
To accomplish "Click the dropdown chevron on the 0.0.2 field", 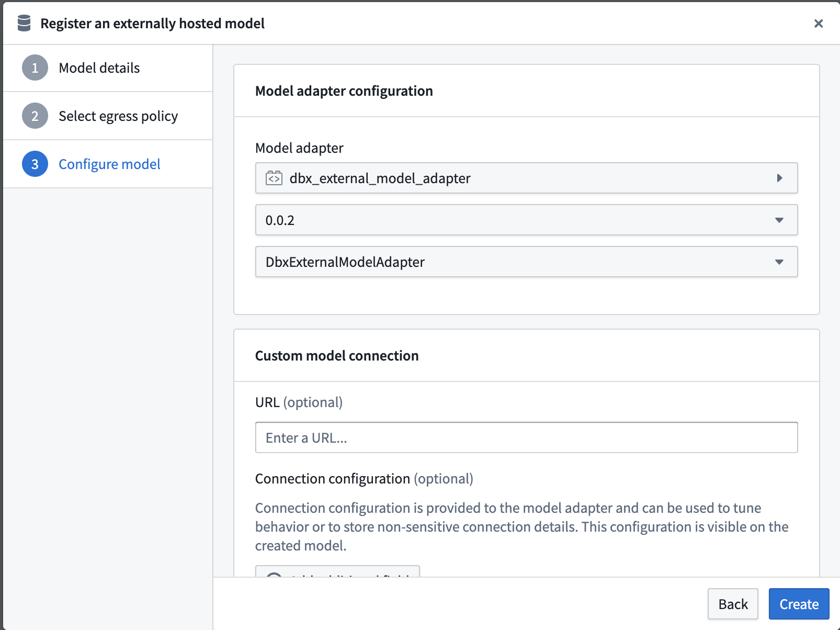I will (780, 220).
